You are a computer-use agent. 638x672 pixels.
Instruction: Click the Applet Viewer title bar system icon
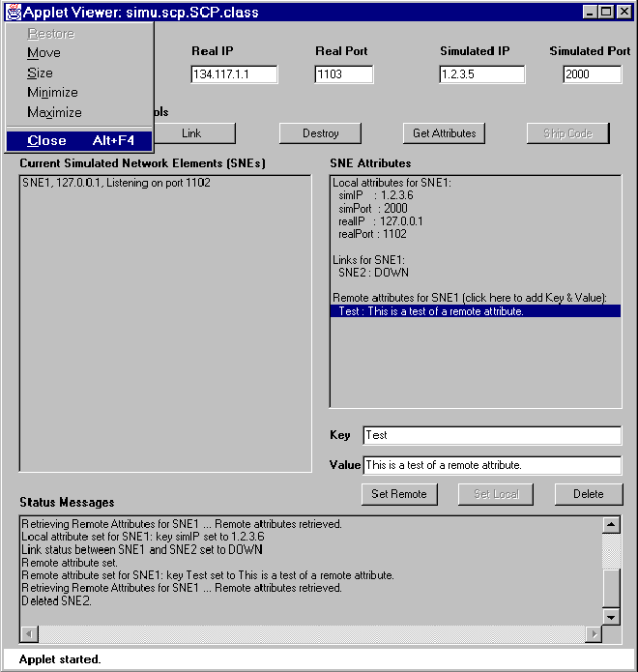pos(14,12)
